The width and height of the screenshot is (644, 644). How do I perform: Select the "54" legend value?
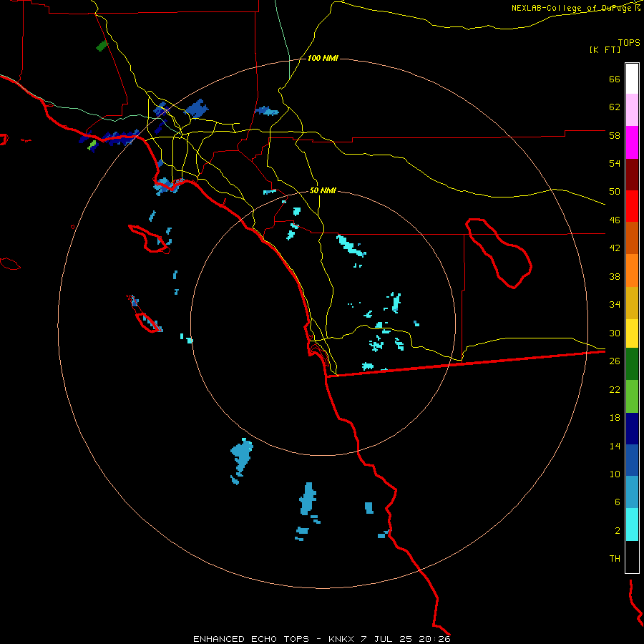point(615,163)
